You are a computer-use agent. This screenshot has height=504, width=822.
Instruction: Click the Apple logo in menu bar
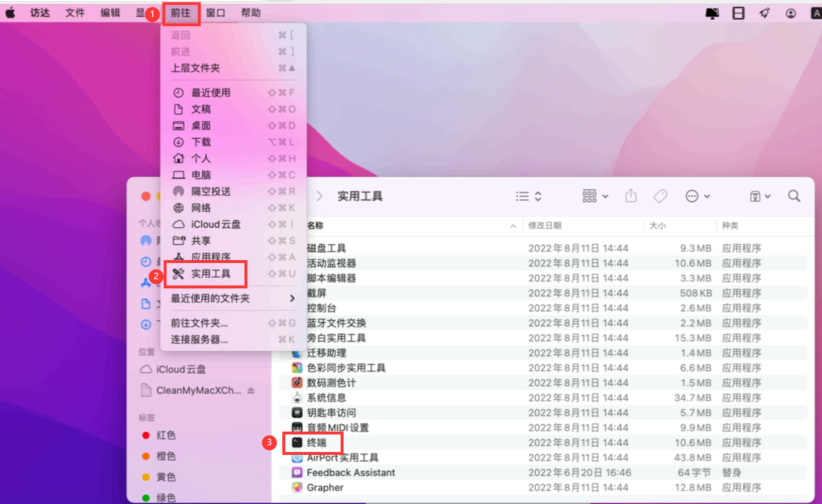tap(10, 13)
